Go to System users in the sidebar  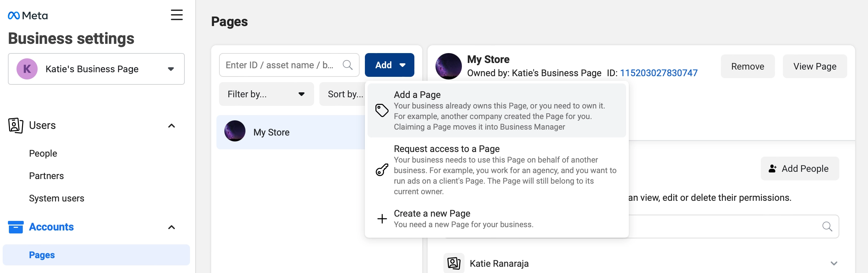click(x=56, y=198)
